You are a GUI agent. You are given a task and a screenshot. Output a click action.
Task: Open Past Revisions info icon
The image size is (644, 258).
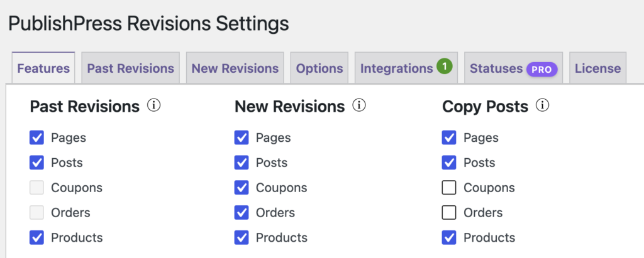click(x=153, y=106)
